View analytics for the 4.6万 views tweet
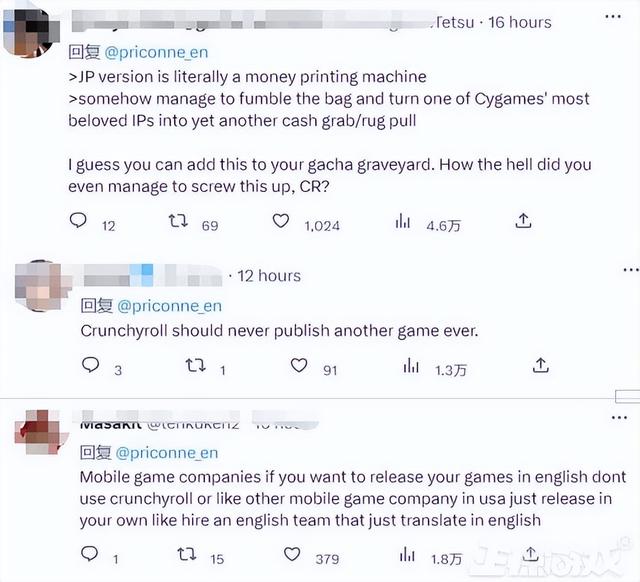 402,221
